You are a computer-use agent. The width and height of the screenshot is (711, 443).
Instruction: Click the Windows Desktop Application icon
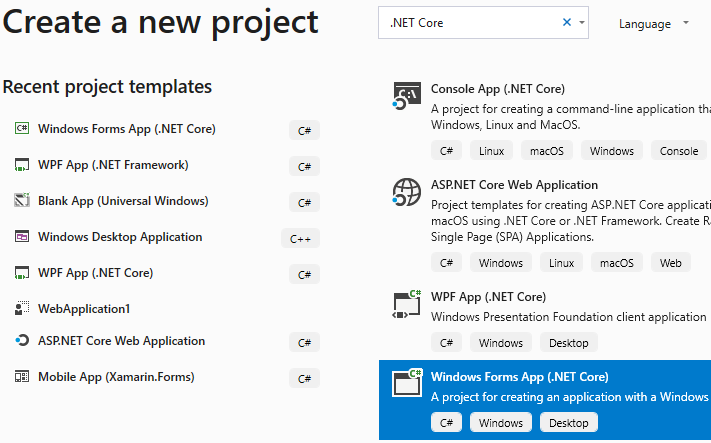pos(22,237)
